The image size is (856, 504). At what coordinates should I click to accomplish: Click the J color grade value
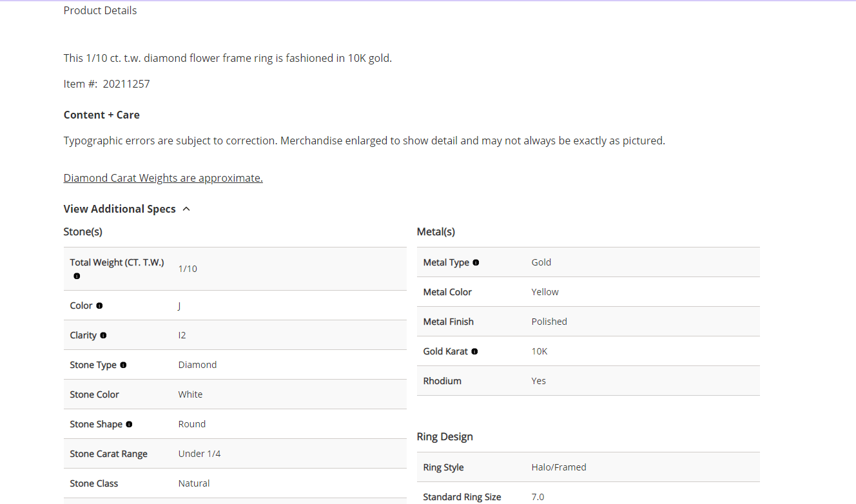click(179, 305)
